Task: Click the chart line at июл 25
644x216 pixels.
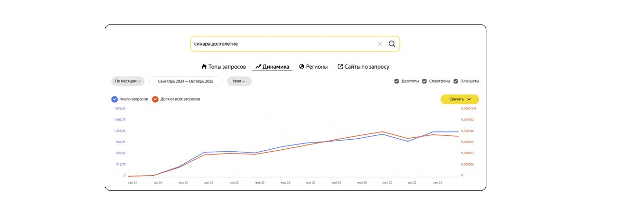Action: point(383,134)
